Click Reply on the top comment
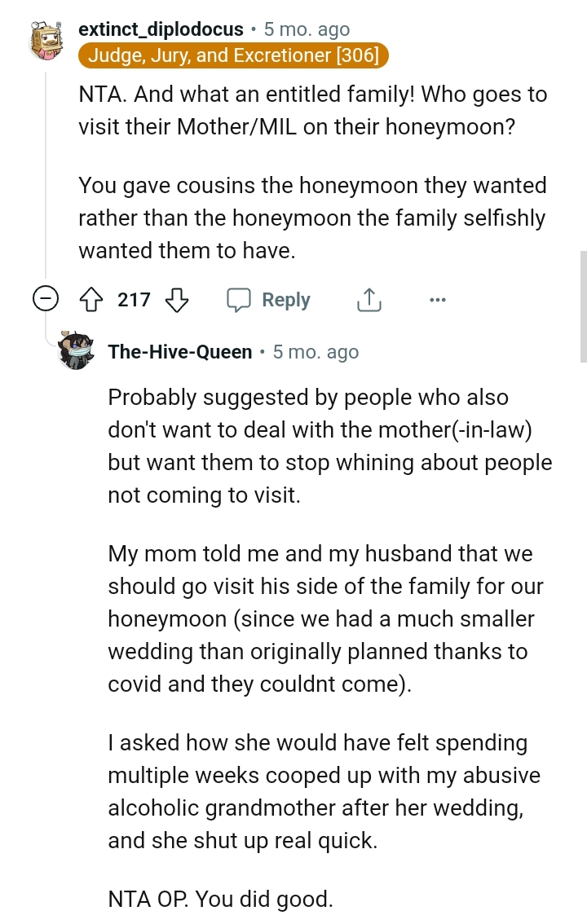The image size is (587, 924). pyautogui.click(x=285, y=300)
